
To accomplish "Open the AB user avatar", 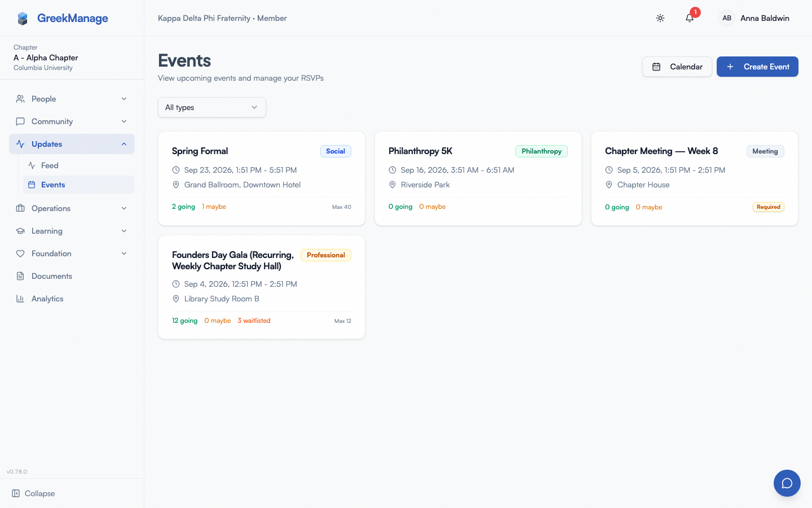I will click(727, 18).
